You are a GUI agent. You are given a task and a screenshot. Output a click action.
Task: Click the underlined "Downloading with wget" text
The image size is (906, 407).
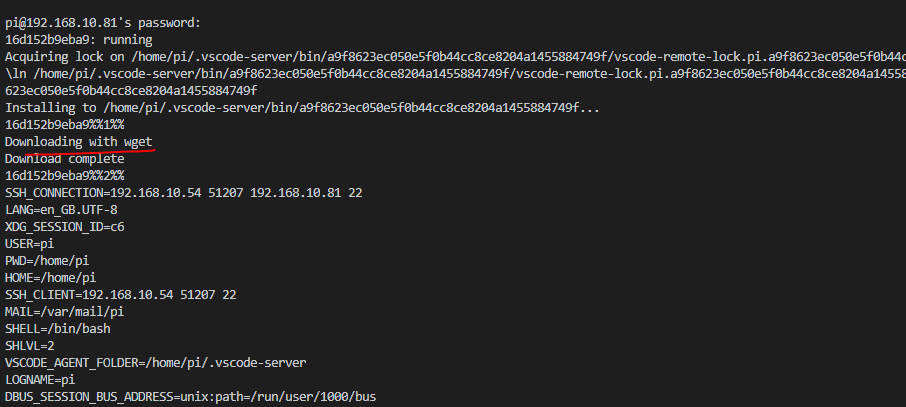79,142
